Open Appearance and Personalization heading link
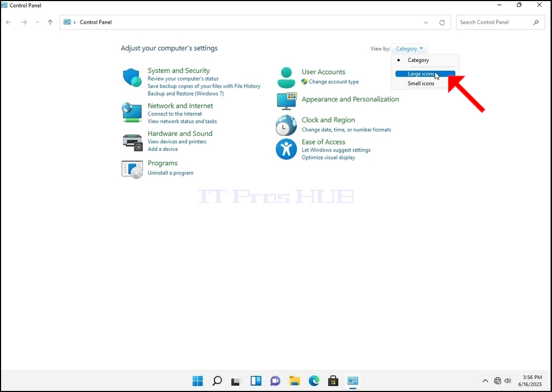Image resolution: width=552 pixels, height=392 pixels. [350, 99]
